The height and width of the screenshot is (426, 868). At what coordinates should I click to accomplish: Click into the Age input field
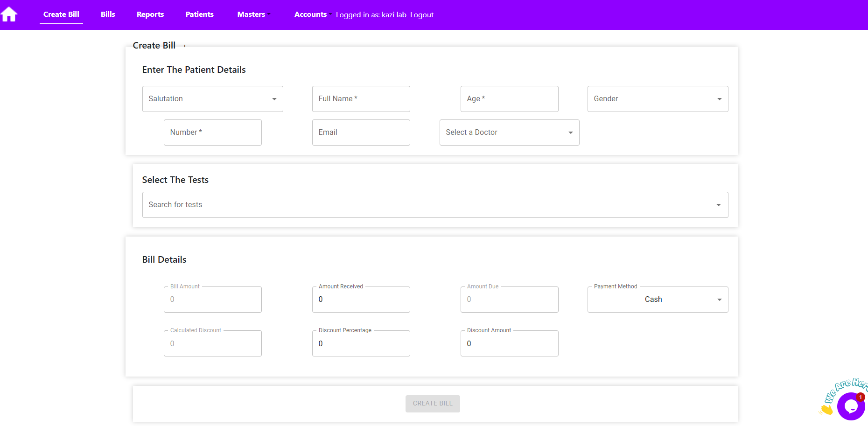(x=509, y=99)
